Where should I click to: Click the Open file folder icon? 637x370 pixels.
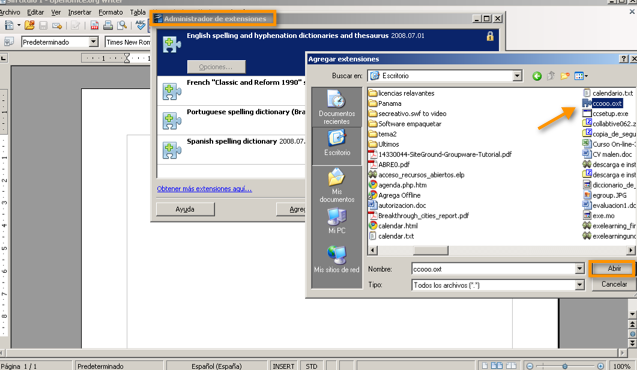[x=30, y=26]
